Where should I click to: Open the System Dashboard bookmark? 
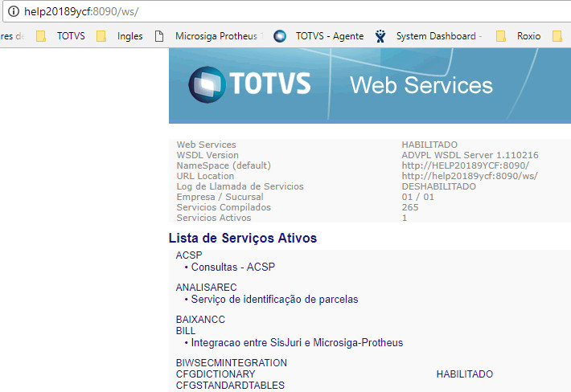tap(429, 36)
